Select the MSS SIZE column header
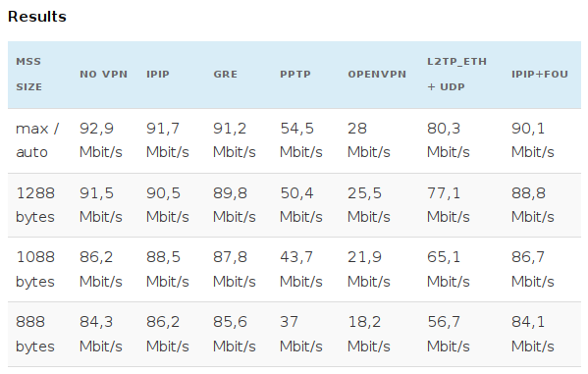This screenshot has height=374, width=588. pyautogui.click(x=28, y=75)
